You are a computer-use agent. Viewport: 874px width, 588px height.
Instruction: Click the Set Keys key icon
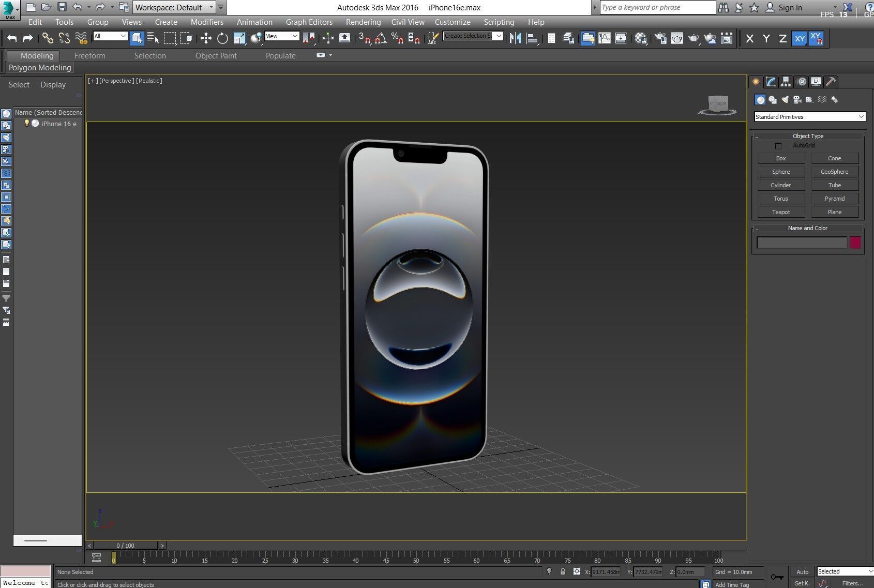(777, 577)
